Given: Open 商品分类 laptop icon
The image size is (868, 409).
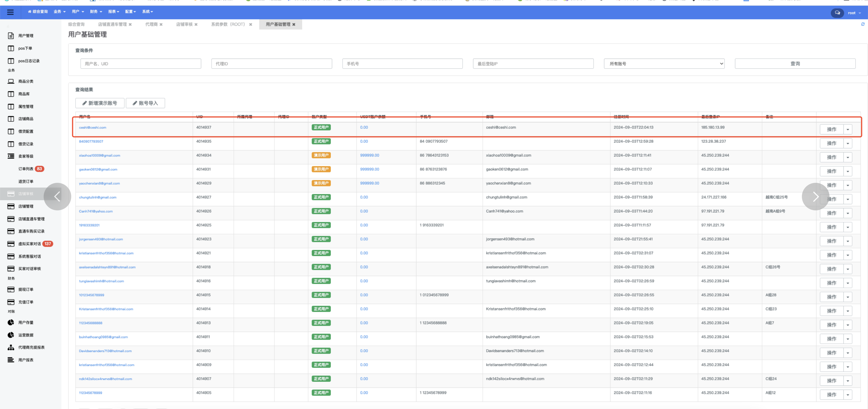Looking at the screenshot, I should 11,81.
